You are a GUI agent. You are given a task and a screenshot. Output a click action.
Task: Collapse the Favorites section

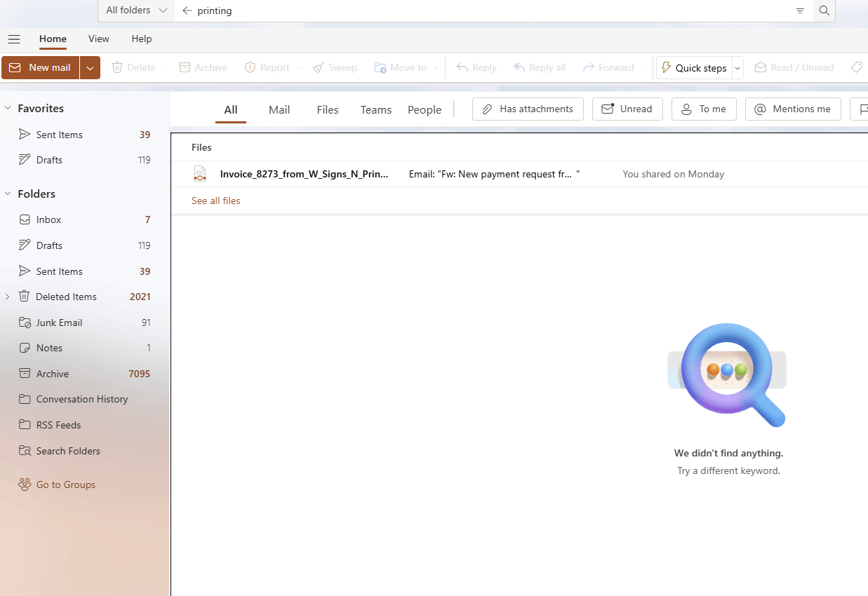[x=8, y=108]
